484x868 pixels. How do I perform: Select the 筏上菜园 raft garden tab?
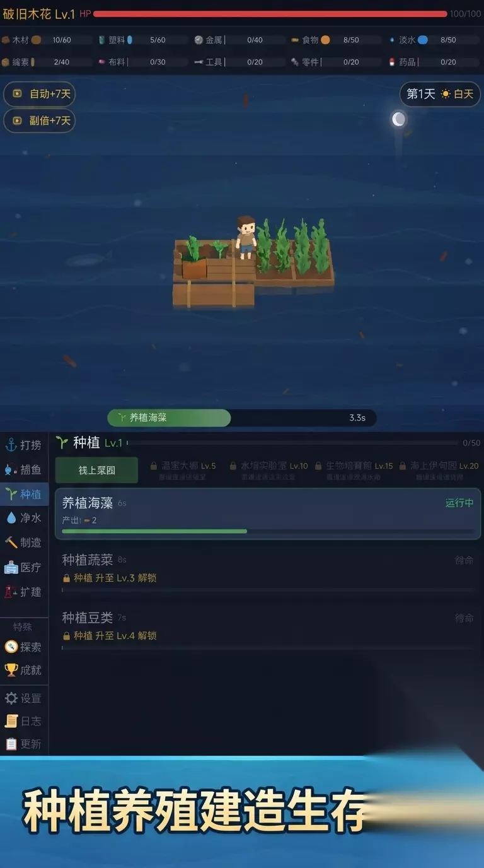click(96, 471)
